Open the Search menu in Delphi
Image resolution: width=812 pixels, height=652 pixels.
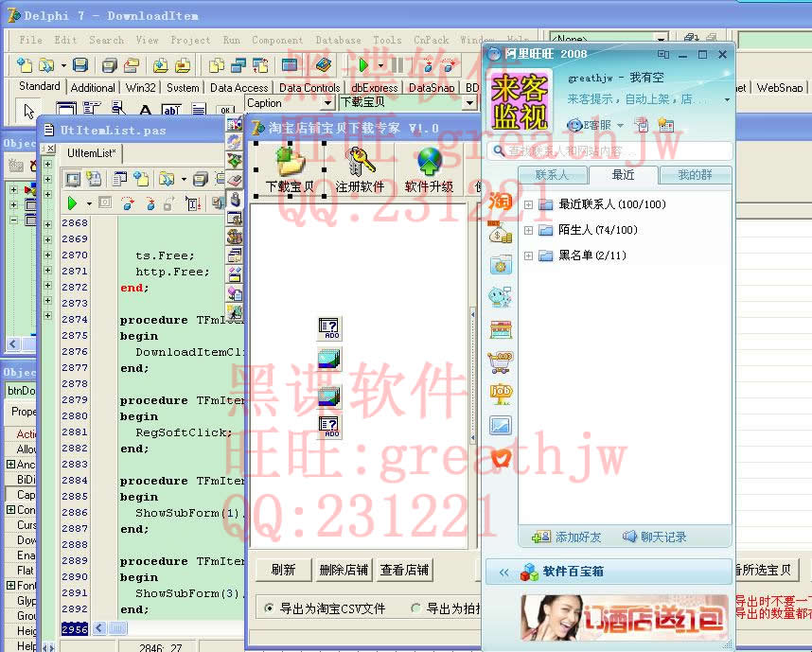[106, 40]
